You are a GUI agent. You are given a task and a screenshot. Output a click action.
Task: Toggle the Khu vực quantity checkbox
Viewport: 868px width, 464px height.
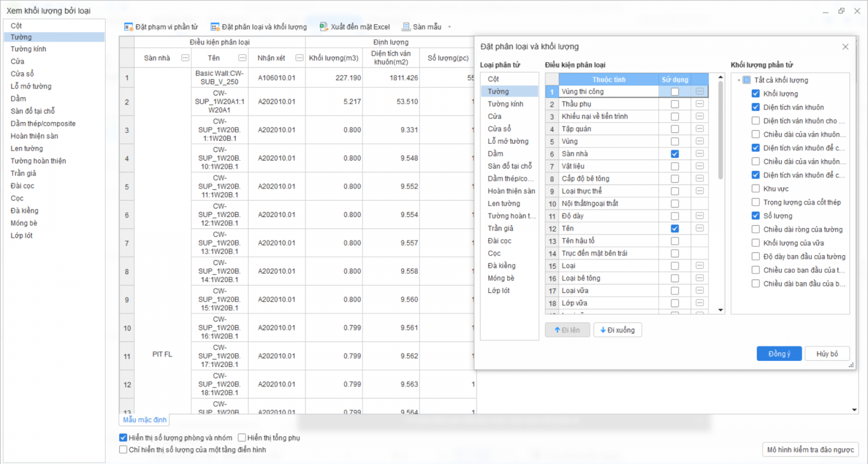[755, 189]
